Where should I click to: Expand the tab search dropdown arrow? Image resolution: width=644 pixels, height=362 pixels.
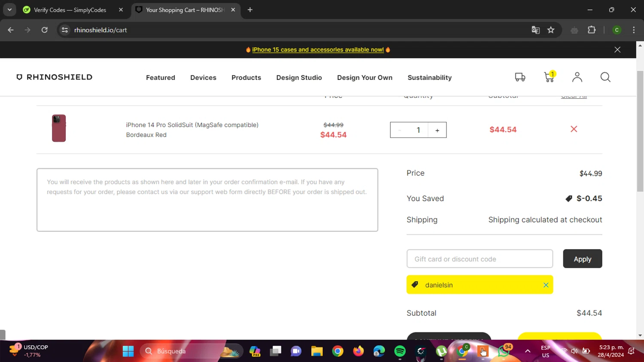point(9,10)
